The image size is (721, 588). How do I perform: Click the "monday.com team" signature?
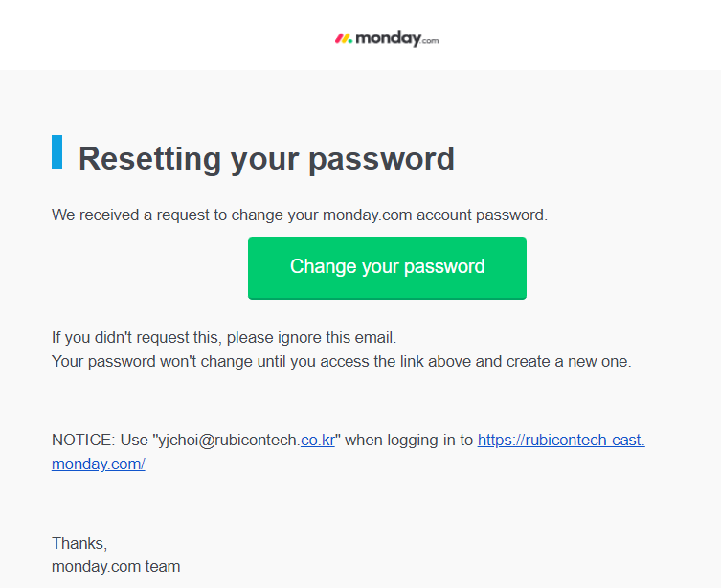(116, 566)
